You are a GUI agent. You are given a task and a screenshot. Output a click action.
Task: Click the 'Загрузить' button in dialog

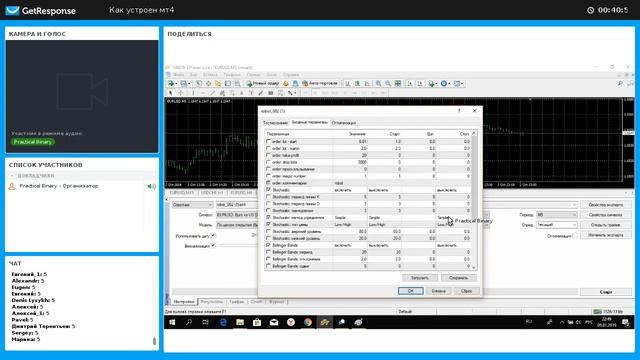pos(420,278)
